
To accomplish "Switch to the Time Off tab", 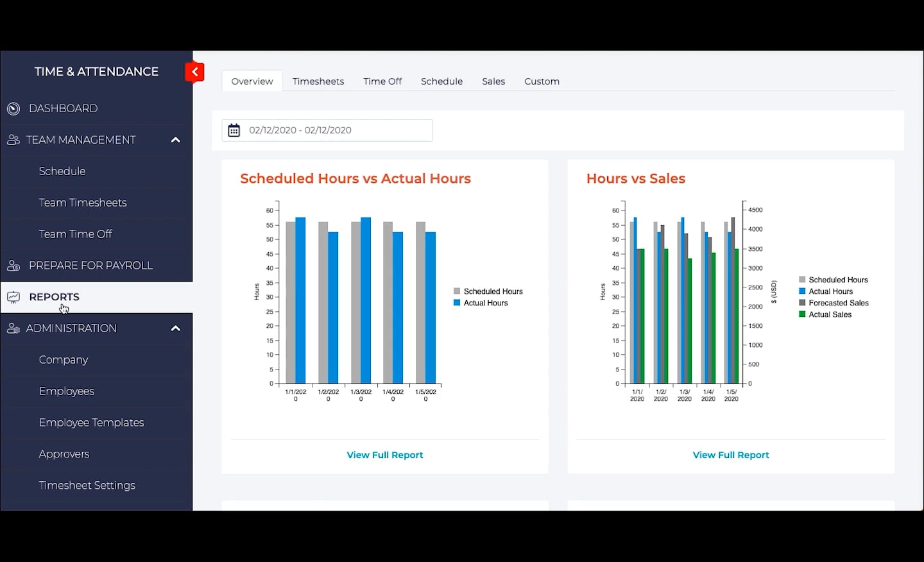I will coord(382,81).
